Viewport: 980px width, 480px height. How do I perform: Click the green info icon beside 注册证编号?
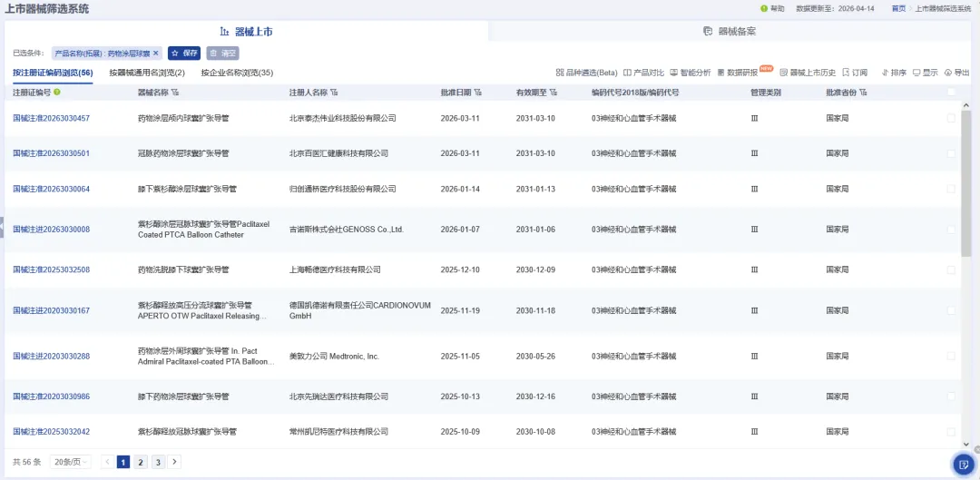coord(57,92)
